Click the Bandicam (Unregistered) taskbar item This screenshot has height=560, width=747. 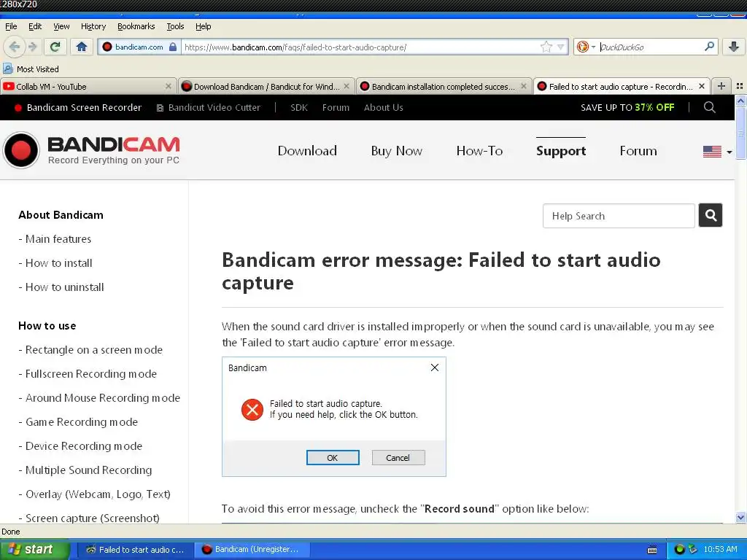click(x=252, y=549)
